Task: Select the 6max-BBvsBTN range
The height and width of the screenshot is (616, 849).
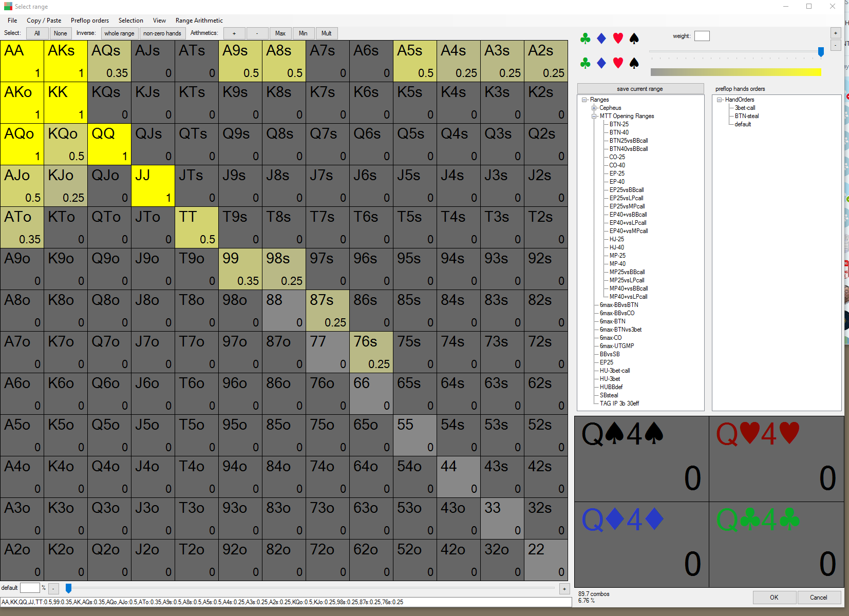Action: (x=619, y=305)
